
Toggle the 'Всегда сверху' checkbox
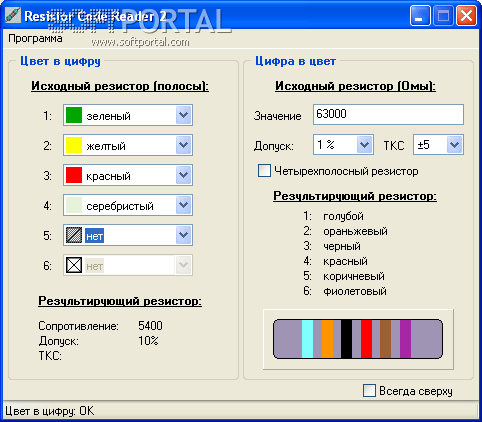point(369,390)
